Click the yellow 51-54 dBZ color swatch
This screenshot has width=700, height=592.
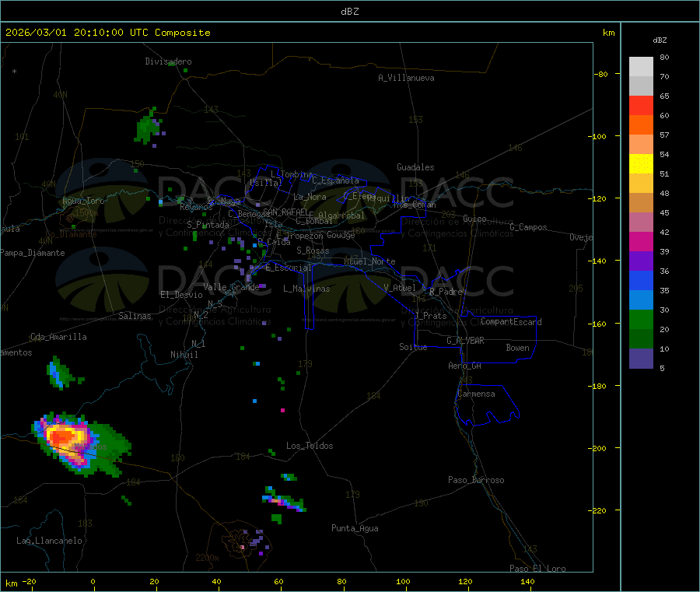click(641, 164)
